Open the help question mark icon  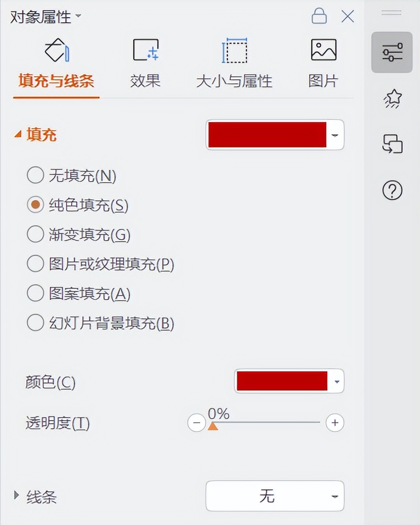pyautogui.click(x=392, y=191)
